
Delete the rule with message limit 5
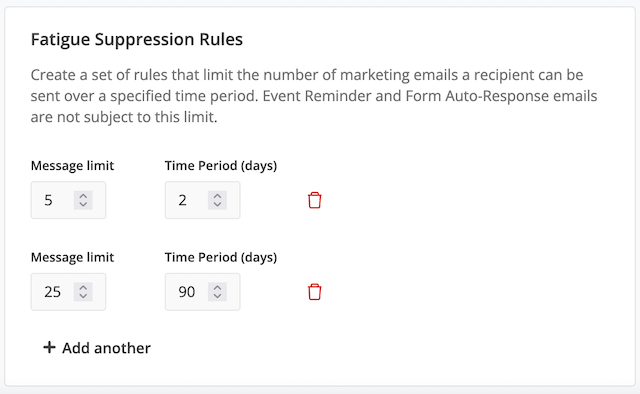click(314, 200)
